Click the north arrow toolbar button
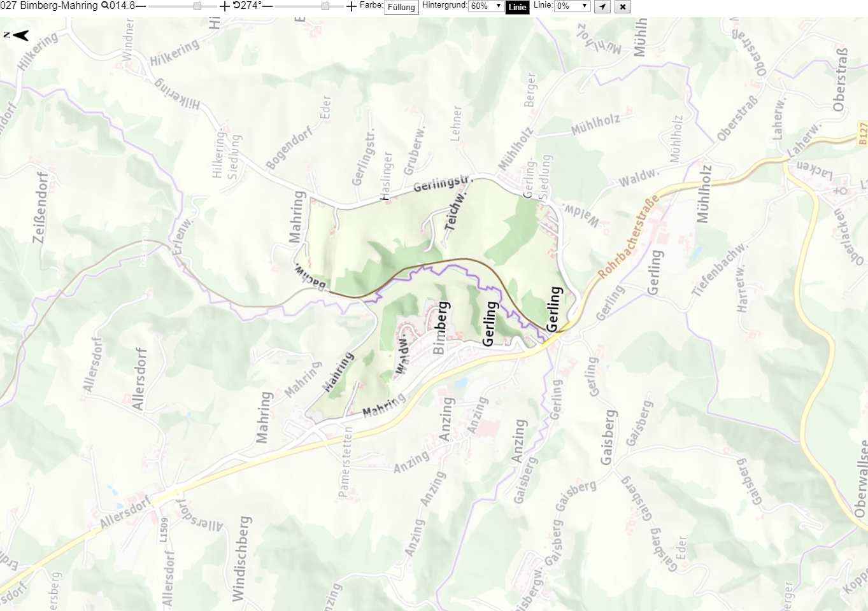 [x=602, y=7]
